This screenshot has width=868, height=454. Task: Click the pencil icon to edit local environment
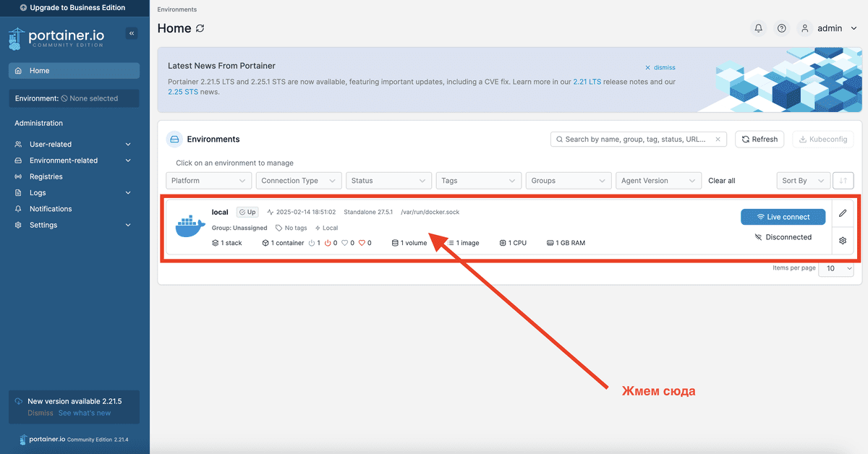click(842, 213)
